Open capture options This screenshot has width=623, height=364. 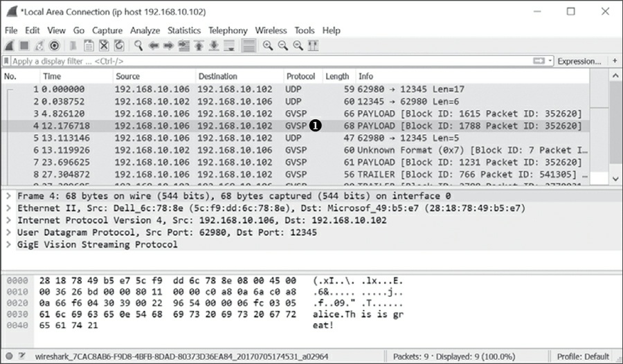tap(55, 46)
